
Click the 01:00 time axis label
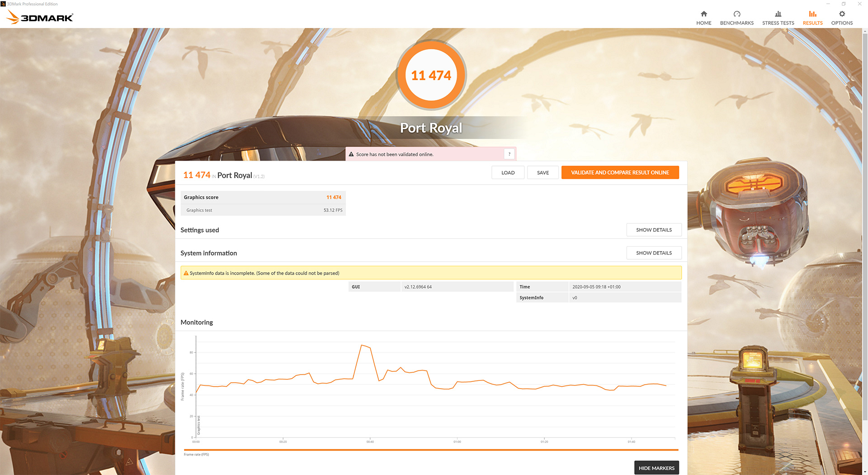[457, 442]
